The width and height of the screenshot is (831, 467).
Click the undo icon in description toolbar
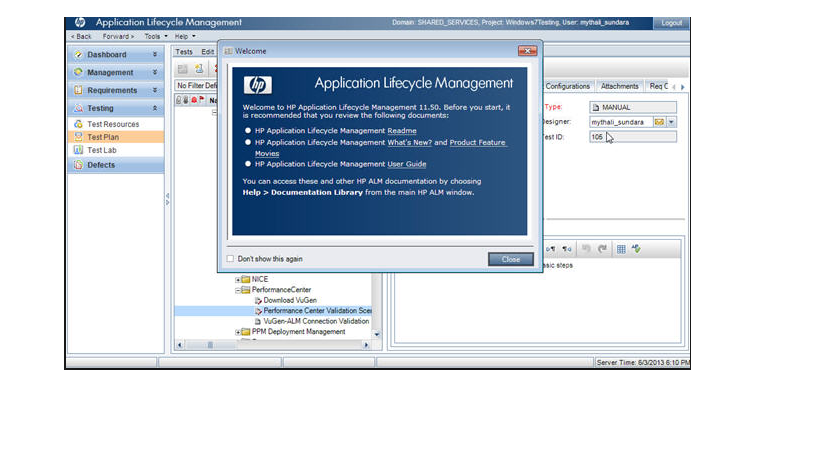point(586,249)
